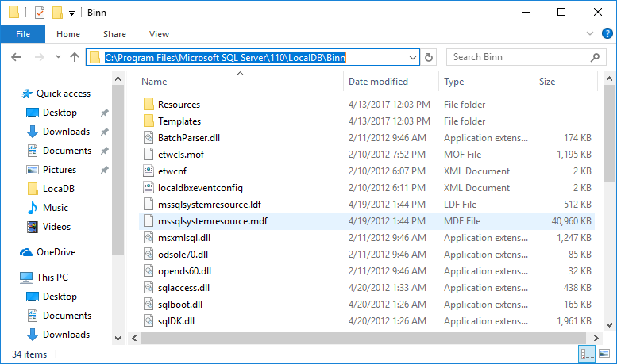
Task: Open Help question mark icon
Action: click(607, 33)
